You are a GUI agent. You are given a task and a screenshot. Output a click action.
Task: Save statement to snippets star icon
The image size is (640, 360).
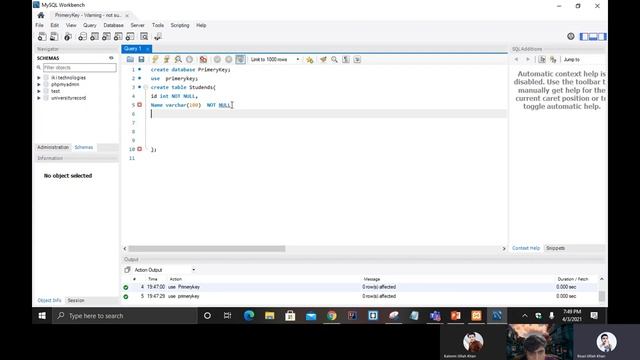pos(310,60)
